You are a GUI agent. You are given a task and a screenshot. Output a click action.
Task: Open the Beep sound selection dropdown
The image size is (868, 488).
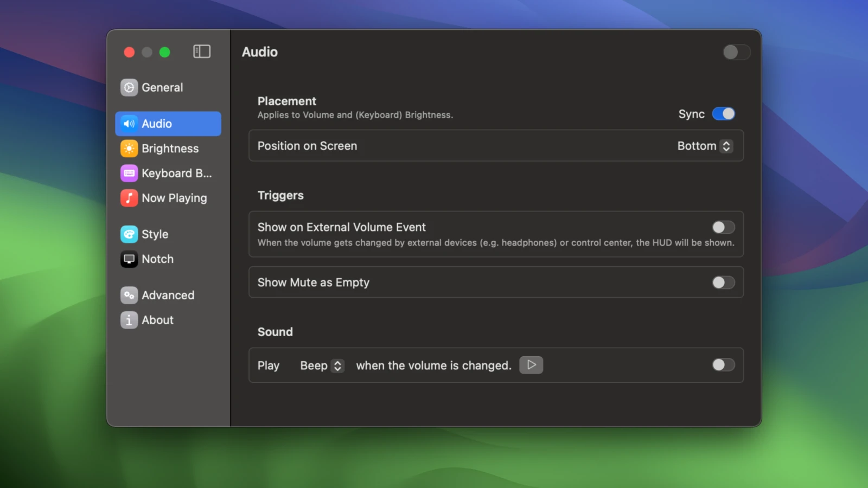click(322, 365)
